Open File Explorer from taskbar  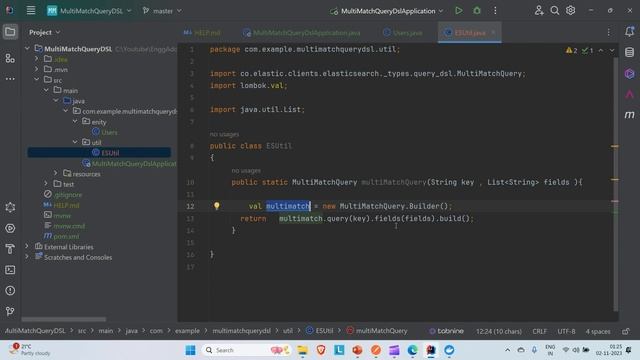302,350
